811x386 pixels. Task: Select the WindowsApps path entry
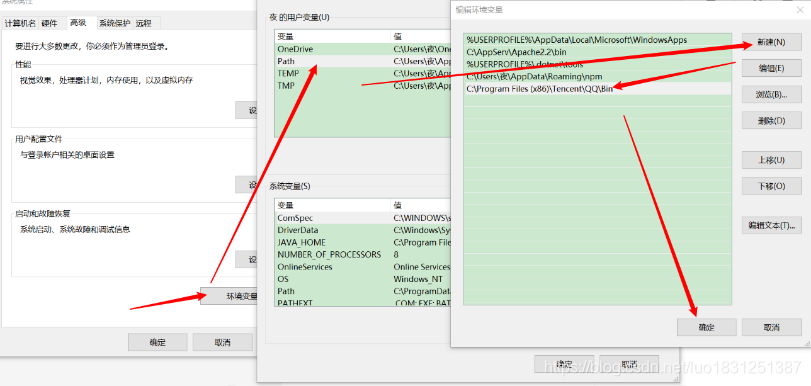pos(597,39)
